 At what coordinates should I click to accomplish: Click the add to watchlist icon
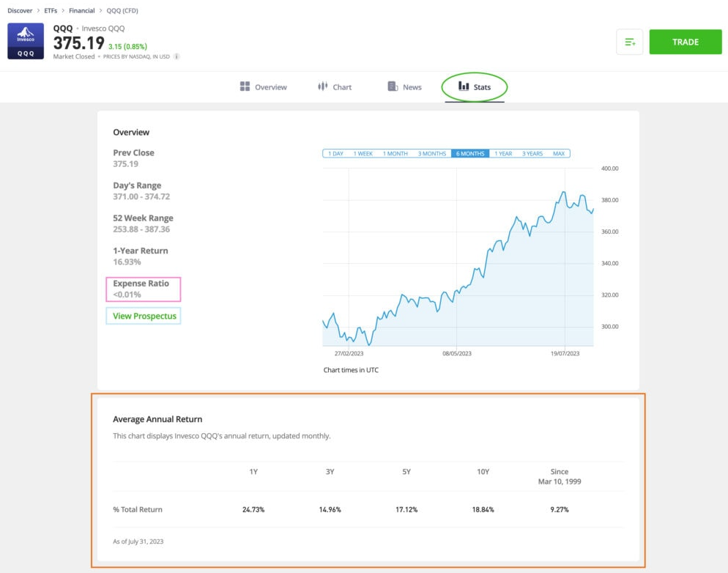(x=630, y=42)
